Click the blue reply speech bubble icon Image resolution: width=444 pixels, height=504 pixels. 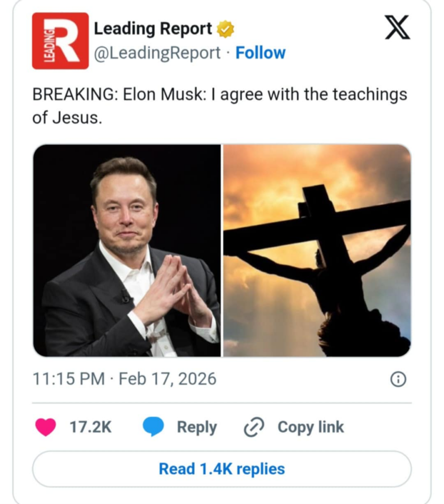(x=153, y=427)
